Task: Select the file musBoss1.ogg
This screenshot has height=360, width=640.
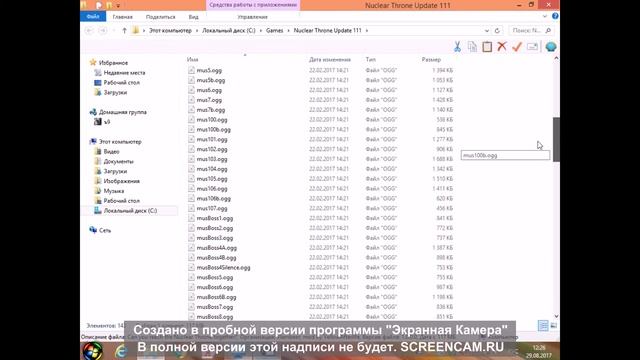Action: point(215,218)
